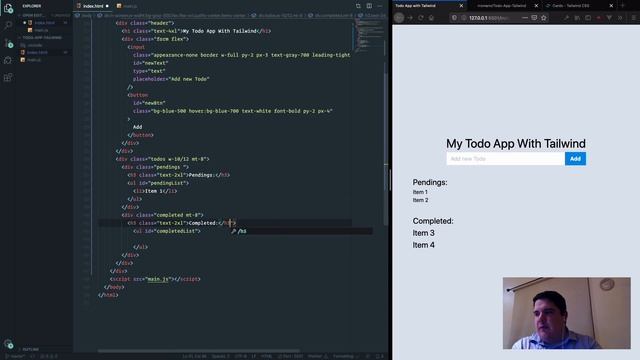Image resolution: width=640 pixels, height=360 pixels.
Task: Open the GitHub view in activity bar
Action: [8, 60]
